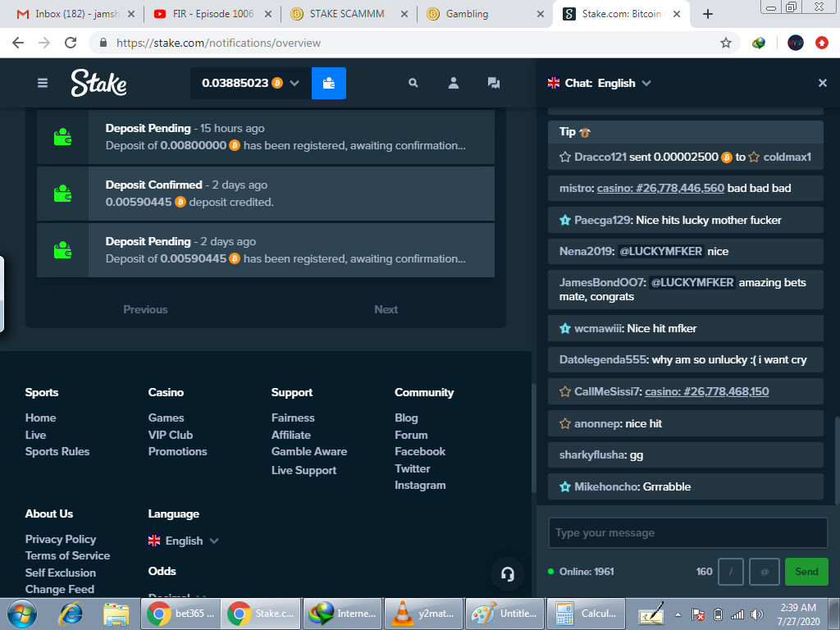This screenshot has height=630, width=840.
Task: Click the volume speaker tray icon
Action: point(757,614)
